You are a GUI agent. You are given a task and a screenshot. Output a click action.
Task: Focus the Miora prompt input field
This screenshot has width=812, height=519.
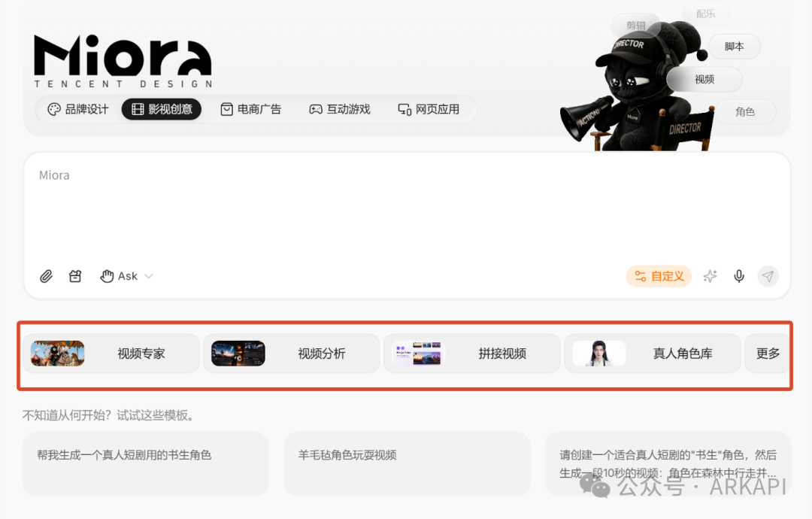click(407, 226)
